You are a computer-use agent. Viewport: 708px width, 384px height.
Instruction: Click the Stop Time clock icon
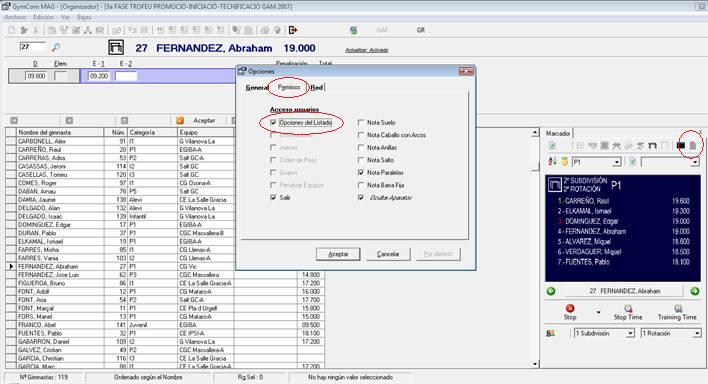[628, 308]
